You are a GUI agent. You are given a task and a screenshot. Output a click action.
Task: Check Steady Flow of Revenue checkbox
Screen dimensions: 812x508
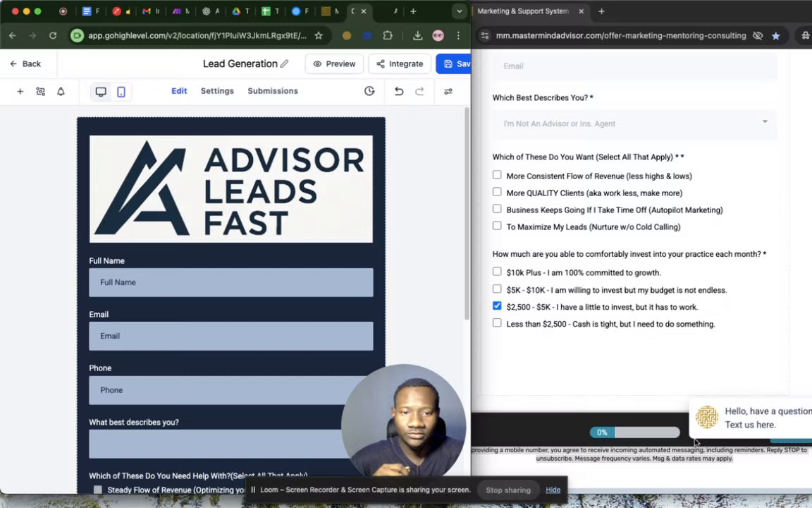point(98,490)
